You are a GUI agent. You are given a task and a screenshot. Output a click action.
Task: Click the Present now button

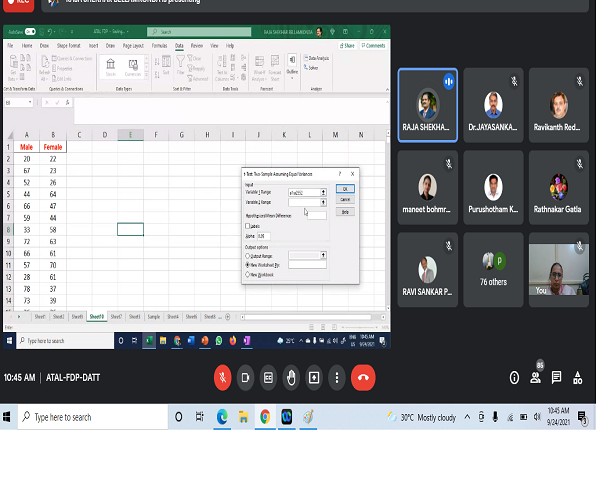click(x=314, y=378)
